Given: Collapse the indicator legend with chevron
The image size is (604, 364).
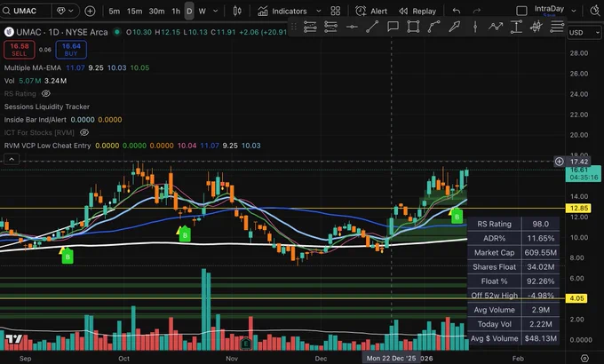Looking at the screenshot, I should click(12, 159).
